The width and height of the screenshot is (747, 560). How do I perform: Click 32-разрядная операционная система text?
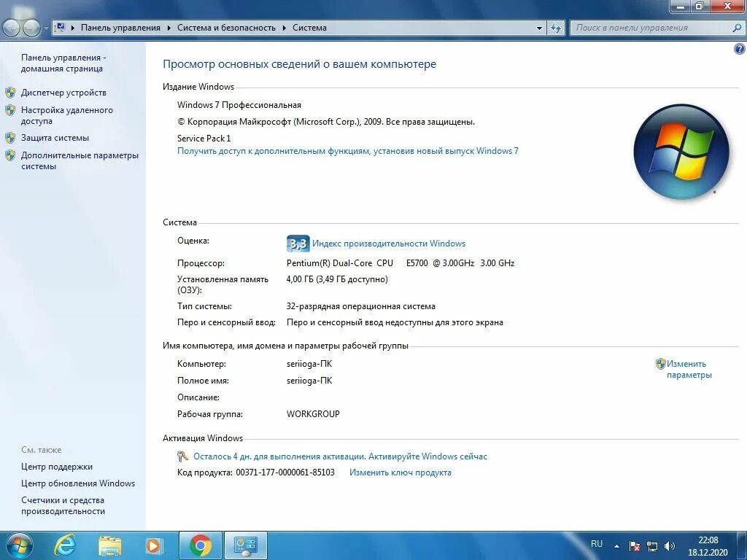[x=360, y=306]
